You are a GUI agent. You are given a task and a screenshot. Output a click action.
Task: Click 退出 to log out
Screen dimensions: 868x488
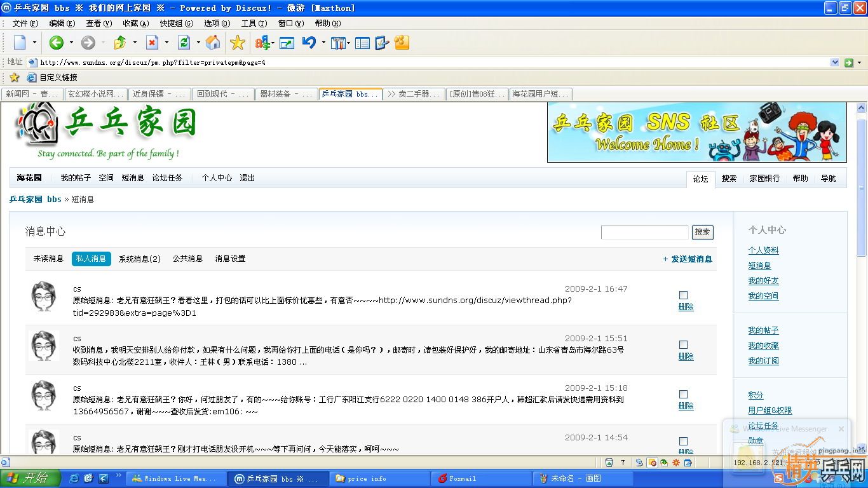247,178
